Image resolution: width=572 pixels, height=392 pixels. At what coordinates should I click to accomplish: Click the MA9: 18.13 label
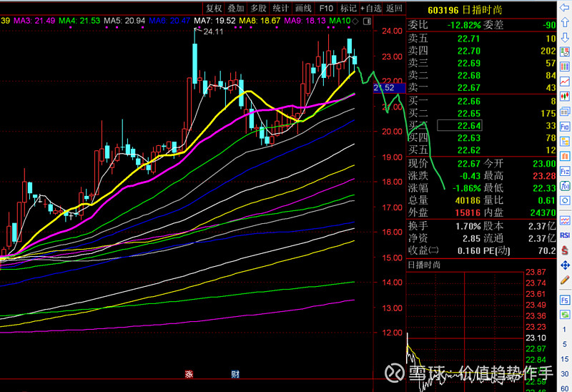coord(305,21)
